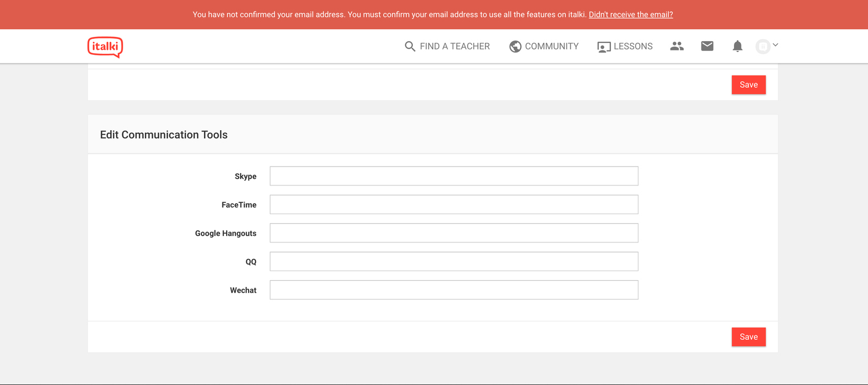Focus the QQ input field

pos(454,261)
